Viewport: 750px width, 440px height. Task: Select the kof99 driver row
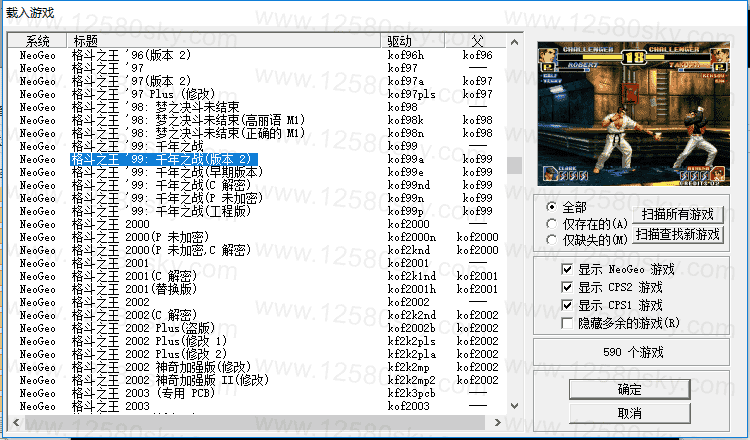pyautogui.click(x=256, y=146)
